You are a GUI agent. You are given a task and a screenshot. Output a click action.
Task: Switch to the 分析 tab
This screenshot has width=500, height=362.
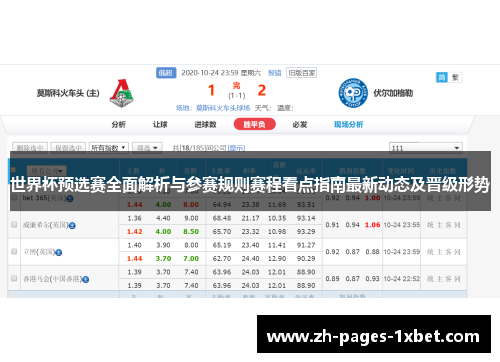[x=118, y=124]
